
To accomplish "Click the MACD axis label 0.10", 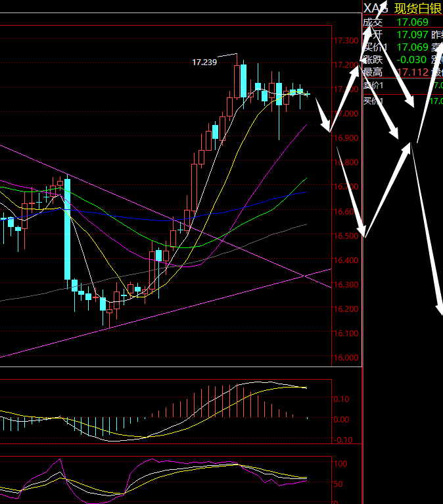I will point(341,399).
